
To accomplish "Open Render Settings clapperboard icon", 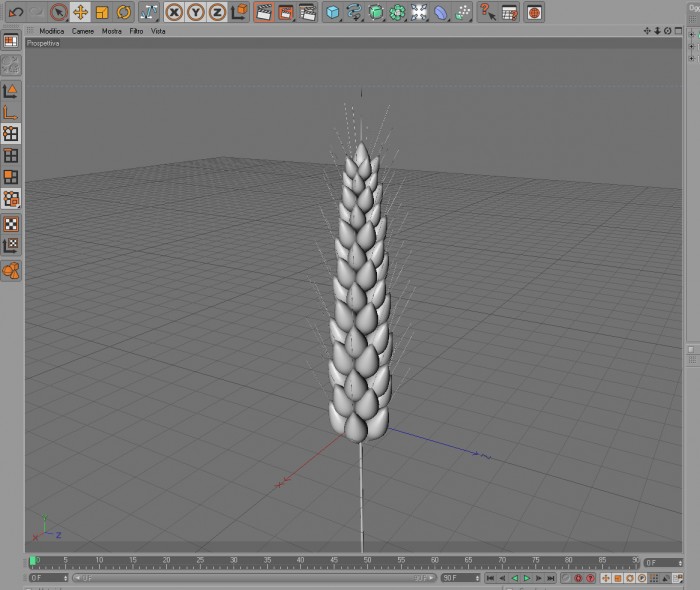I will pyautogui.click(x=308, y=12).
